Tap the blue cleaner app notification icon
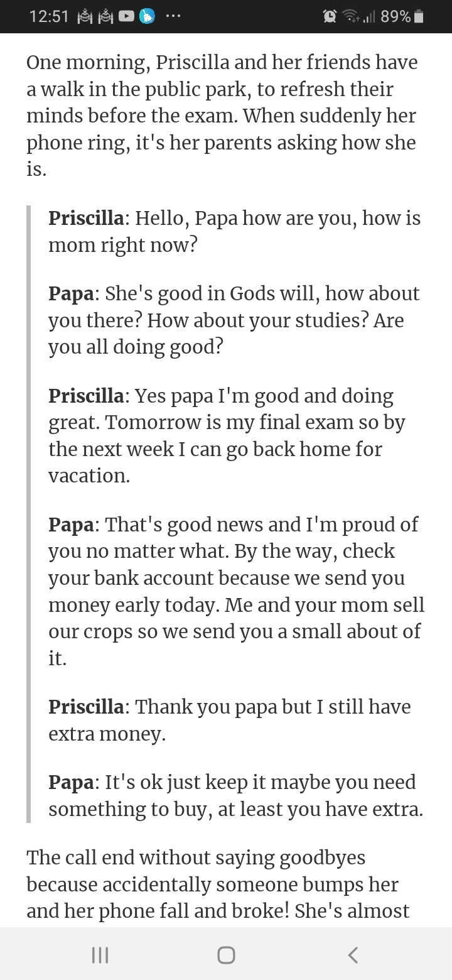The width and height of the screenshot is (452, 980). coord(147,17)
